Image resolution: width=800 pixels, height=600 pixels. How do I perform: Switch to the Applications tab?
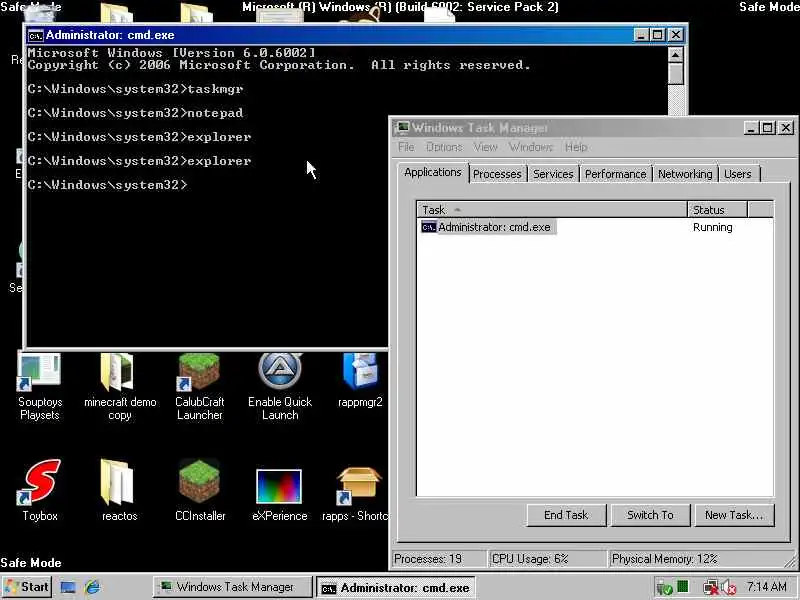(433, 172)
